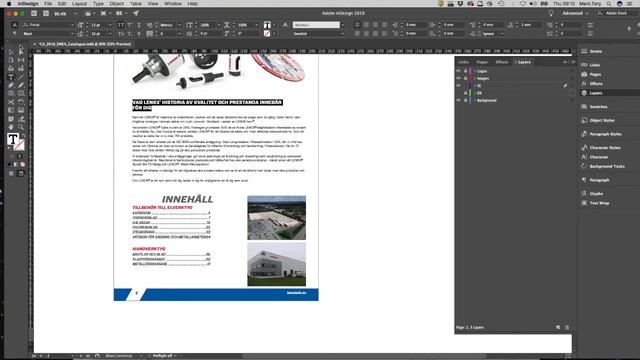Hide the Images layer with eye icon

[x=458, y=78]
